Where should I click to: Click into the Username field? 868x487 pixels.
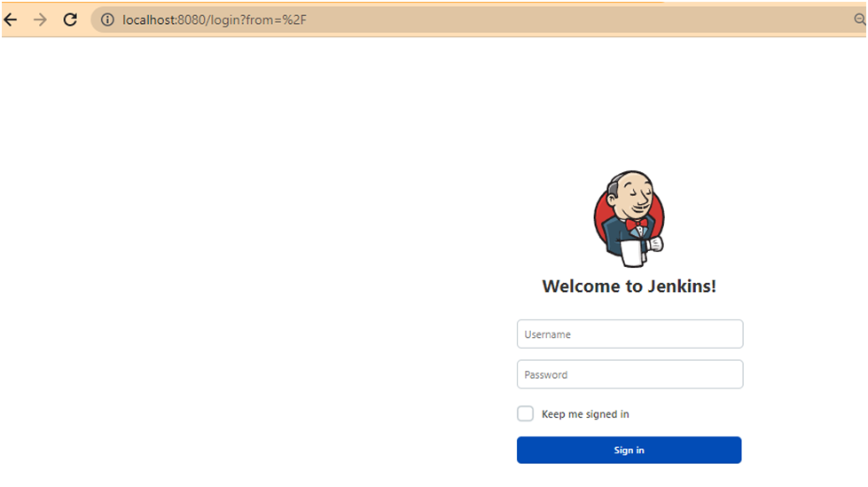point(630,334)
